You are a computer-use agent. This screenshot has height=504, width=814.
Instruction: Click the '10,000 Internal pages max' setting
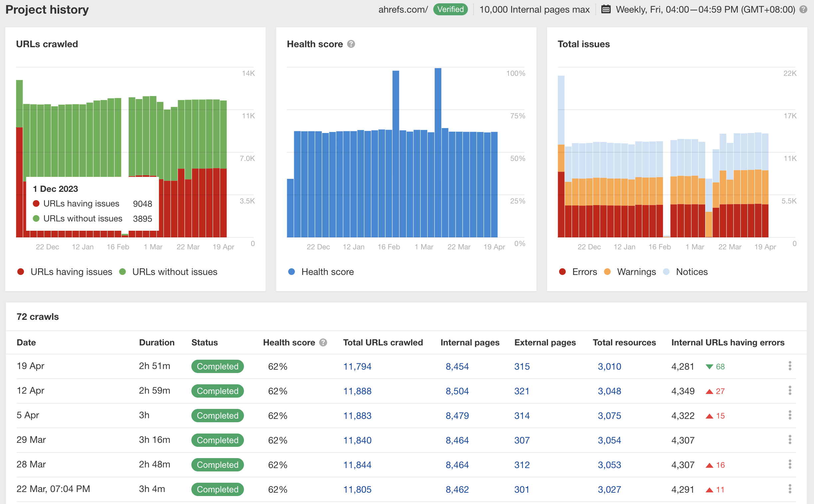[x=534, y=9]
